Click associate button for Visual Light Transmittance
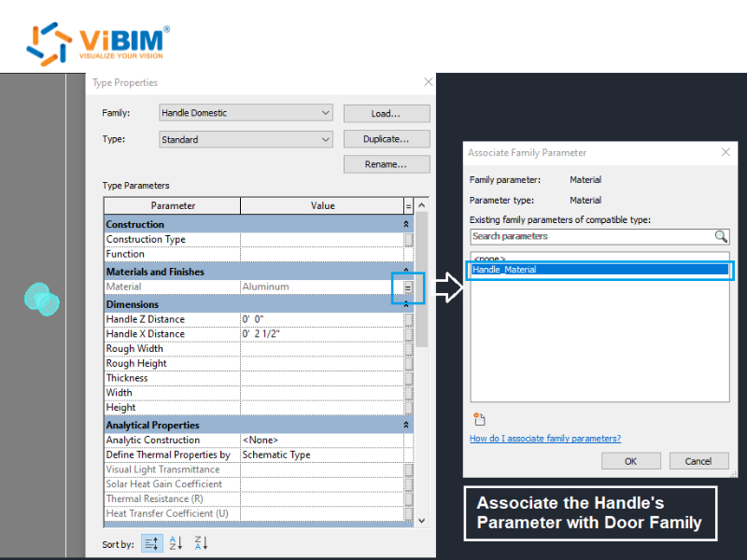Image resolution: width=747 pixels, height=560 pixels. [x=408, y=470]
